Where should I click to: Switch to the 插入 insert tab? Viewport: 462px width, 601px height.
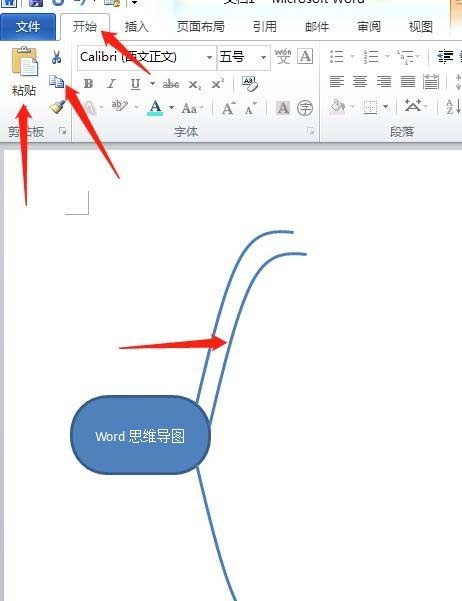136,27
